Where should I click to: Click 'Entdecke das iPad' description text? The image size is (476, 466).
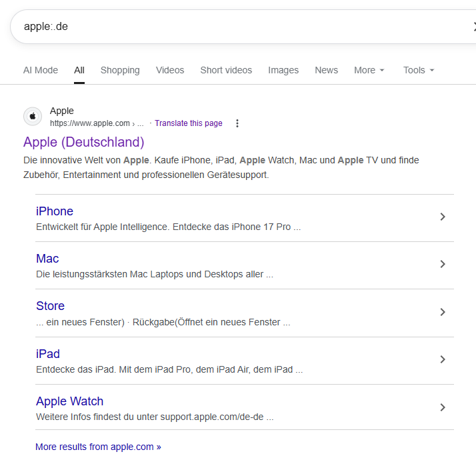coord(169,370)
